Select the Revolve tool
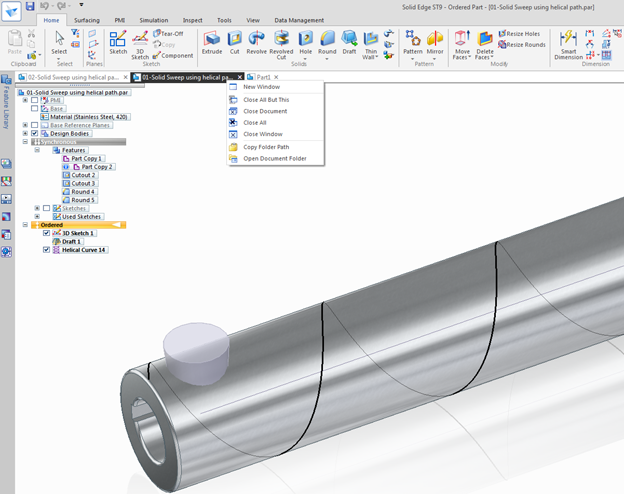The height and width of the screenshot is (494, 624). pos(256,43)
